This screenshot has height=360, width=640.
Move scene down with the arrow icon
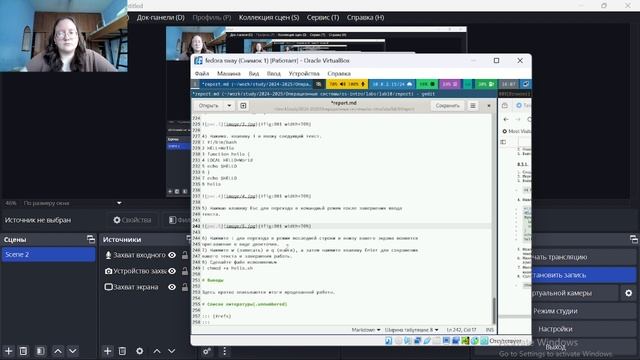[73, 351]
